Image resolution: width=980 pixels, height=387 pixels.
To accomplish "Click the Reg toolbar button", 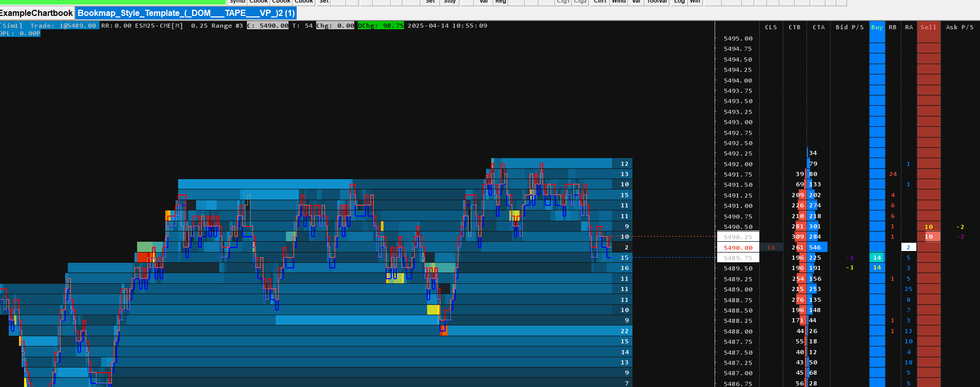I will 501,2.
